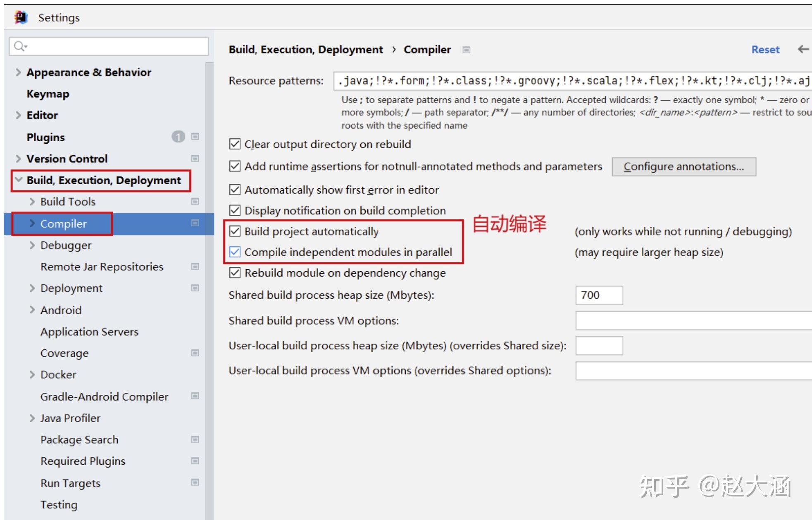Toggle Build project automatically checkbox
Image resolution: width=812 pixels, height=520 pixels.
(x=235, y=231)
